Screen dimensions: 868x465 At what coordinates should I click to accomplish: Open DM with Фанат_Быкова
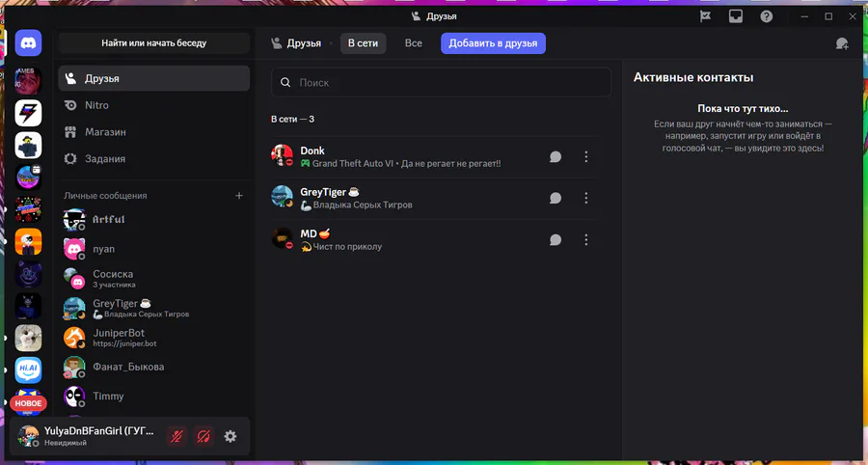click(154, 367)
